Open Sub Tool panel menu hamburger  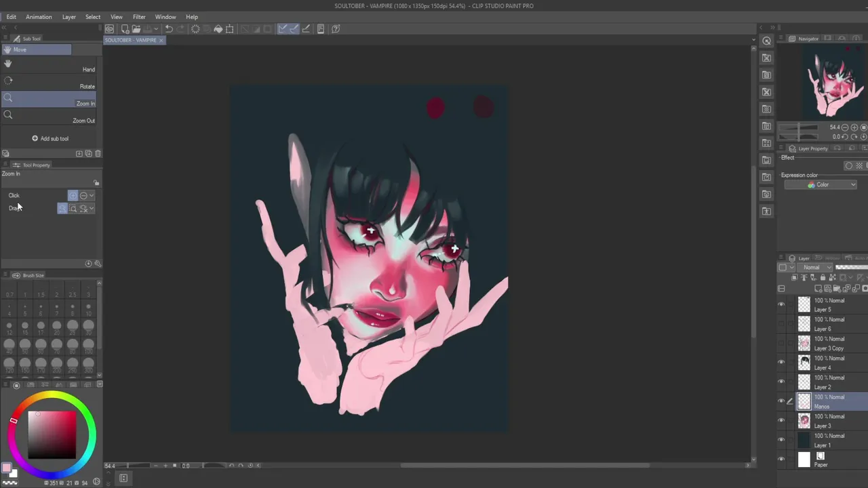pyautogui.click(x=5, y=39)
